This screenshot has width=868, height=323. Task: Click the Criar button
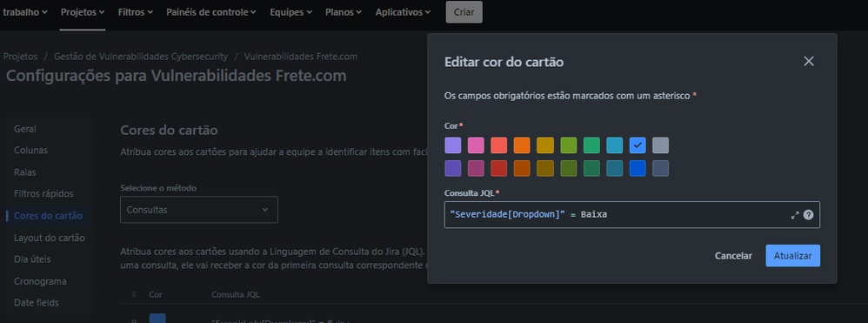coord(464,12)
